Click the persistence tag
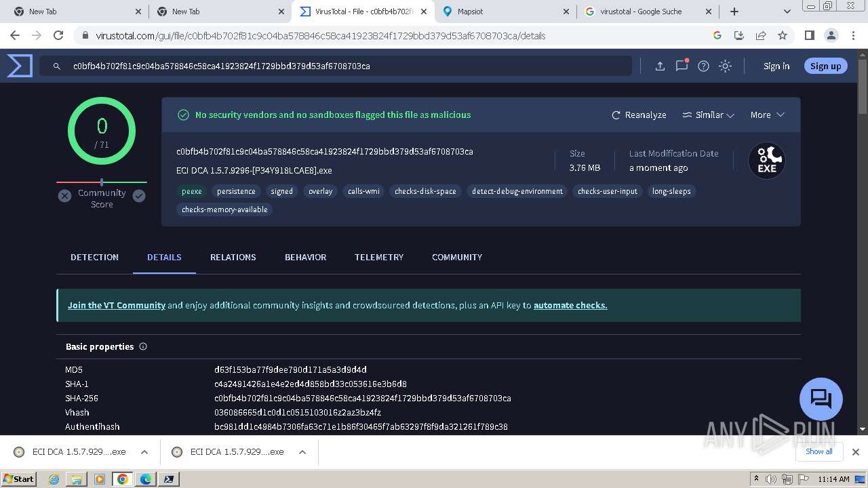 236,191
